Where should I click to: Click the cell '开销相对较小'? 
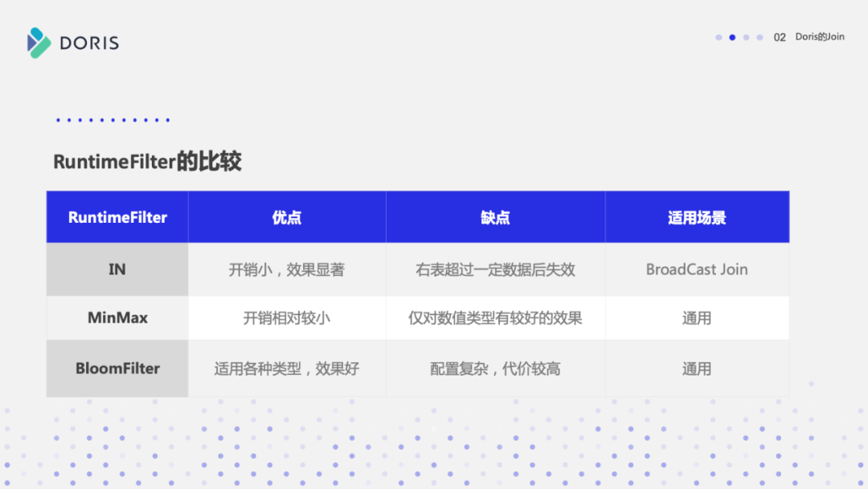(x=287, y=318)
